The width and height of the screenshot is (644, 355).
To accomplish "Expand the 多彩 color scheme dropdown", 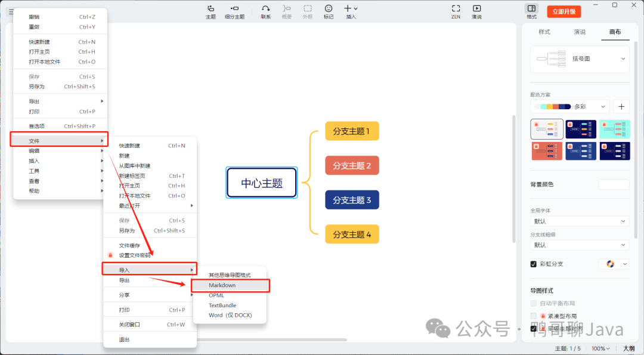I will point(569,107).
